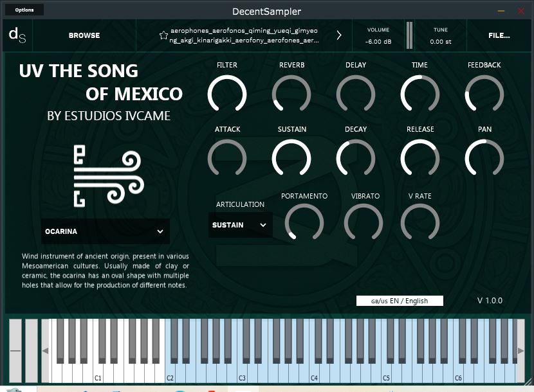Adjust the TIME knob
Screen dimensions: 534x392
420,94
